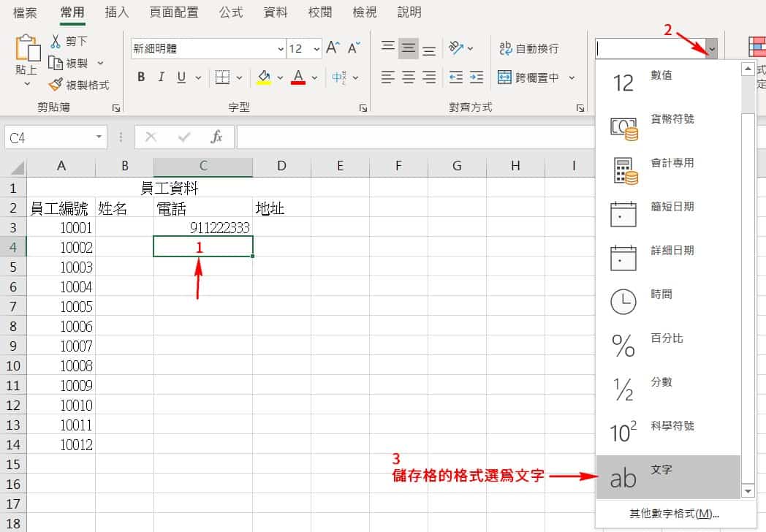This screenshot has height=532, width=766.
Task: Expand the font name dropdown (新細明體)
Action: click(x=281, y=49)
